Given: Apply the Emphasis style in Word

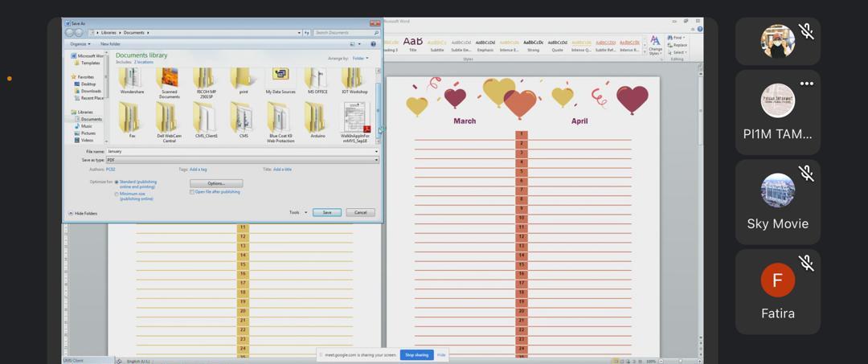Looking at the screenshot, I should [x=485, y=44].
